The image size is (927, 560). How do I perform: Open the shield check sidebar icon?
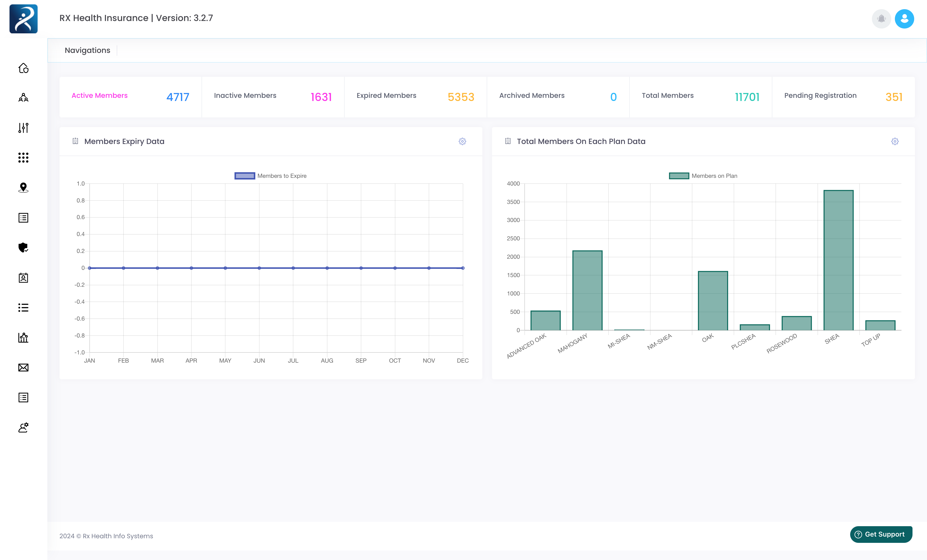23,247
